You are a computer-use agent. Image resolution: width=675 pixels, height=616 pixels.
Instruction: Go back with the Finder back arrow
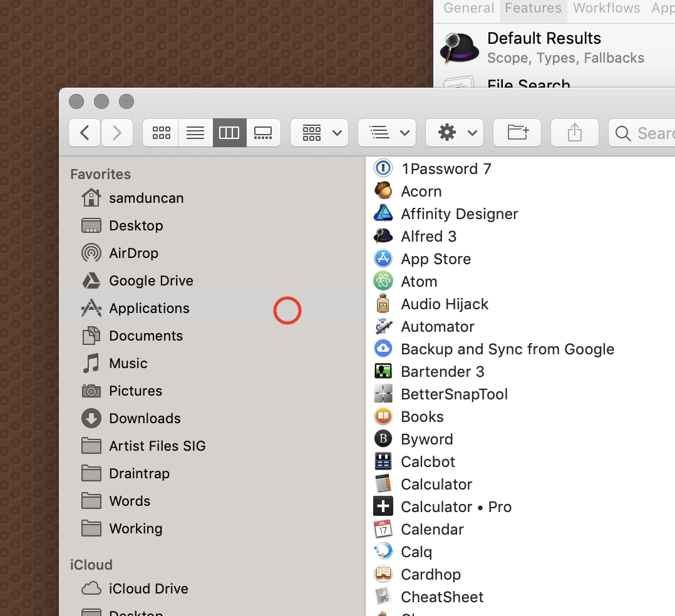85,133
